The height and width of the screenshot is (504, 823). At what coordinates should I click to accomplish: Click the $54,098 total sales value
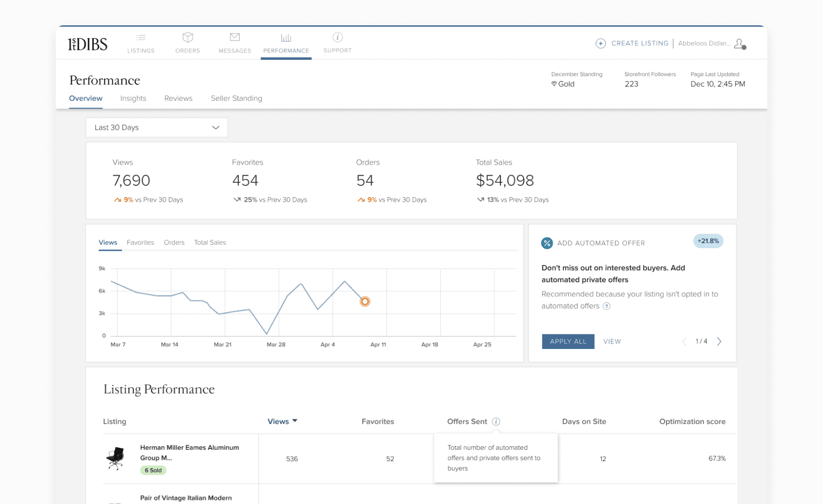505,180
